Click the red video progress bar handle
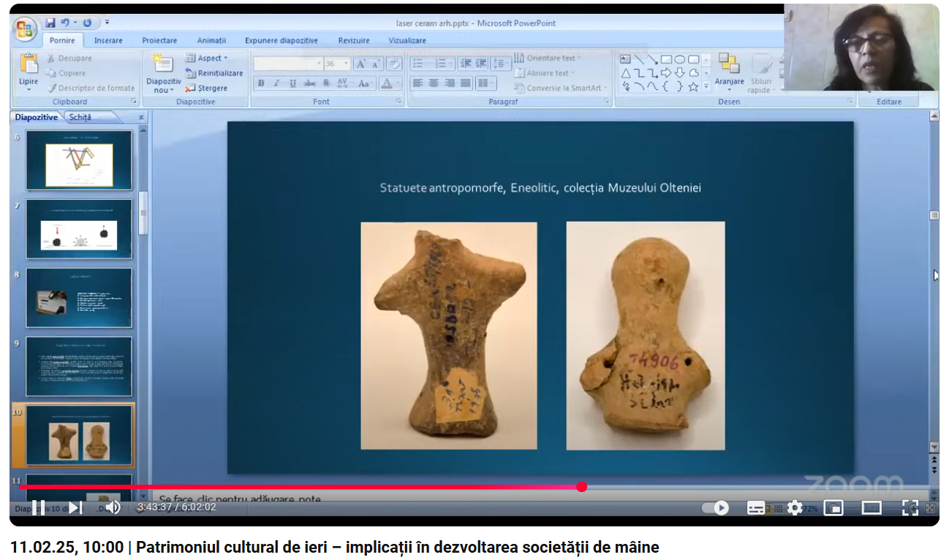This screenshot has width=941, height=560. [581, 487]
